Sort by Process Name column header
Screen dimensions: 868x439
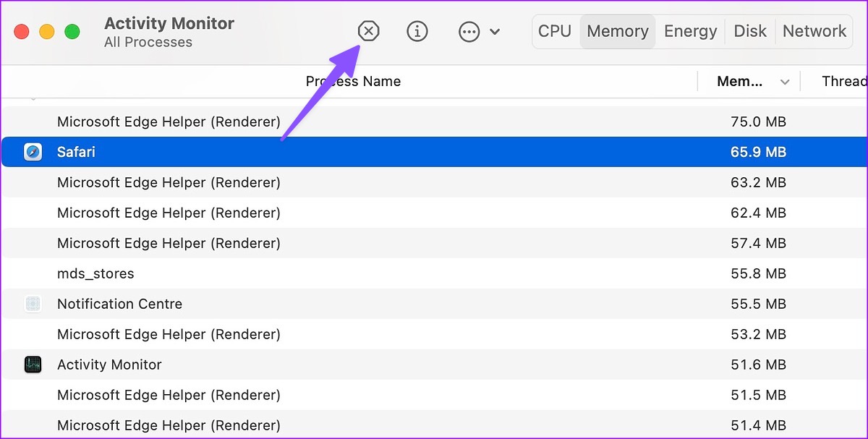coord(353,82)
